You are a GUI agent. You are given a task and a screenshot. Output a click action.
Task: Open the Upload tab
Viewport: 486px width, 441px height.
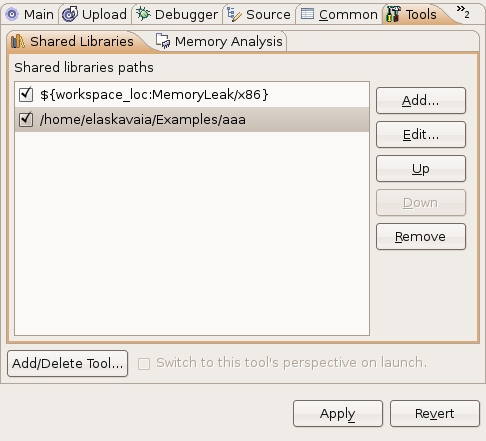tap(95, 14)
